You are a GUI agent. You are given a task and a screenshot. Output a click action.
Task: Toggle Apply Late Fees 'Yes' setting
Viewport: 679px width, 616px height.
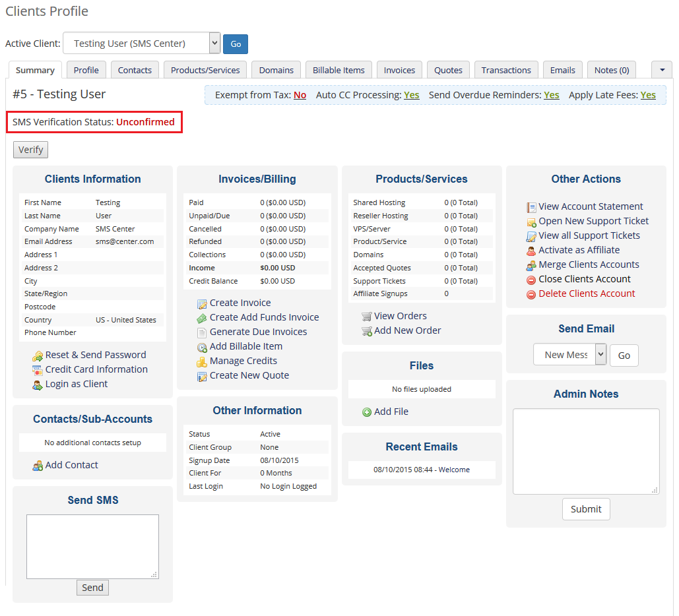click(648, 95)
